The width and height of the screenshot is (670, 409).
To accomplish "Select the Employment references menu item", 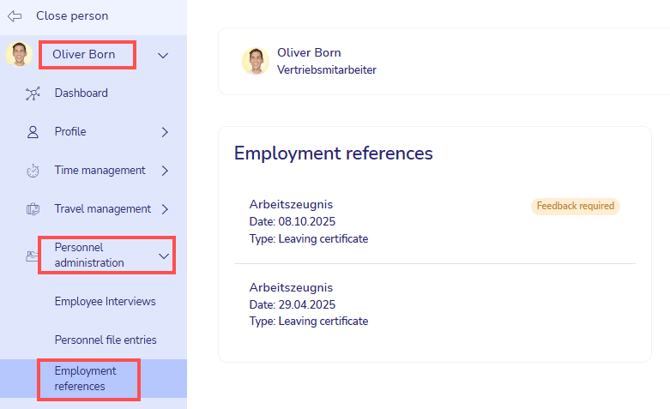I will tap(86, 379).
